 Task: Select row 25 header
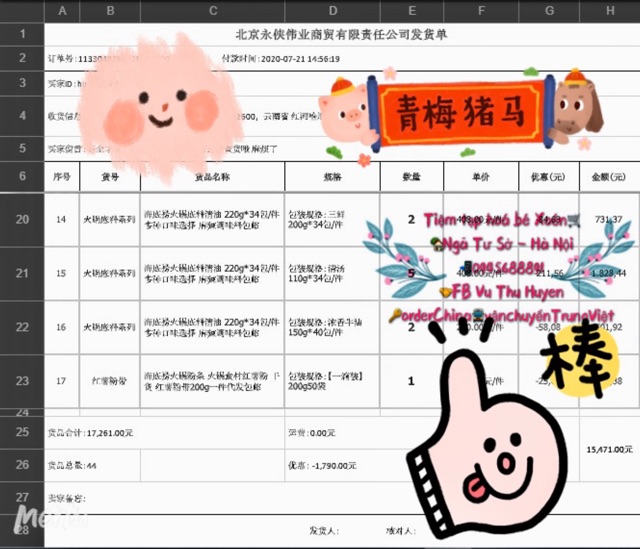(22, 431)
